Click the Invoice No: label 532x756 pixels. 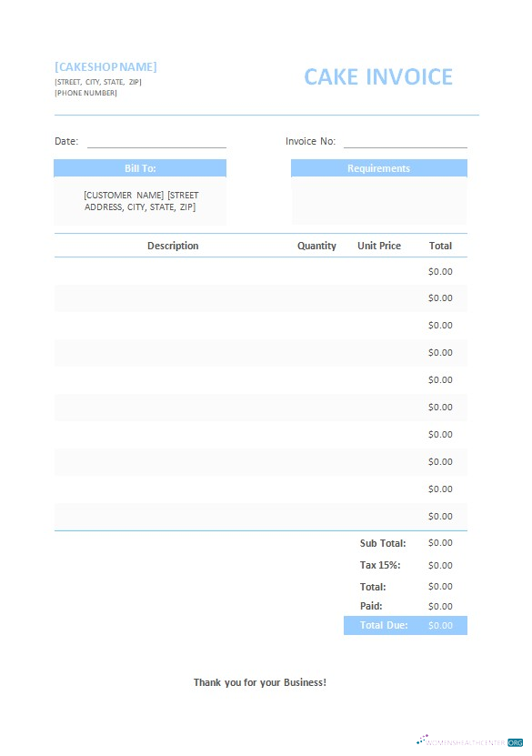click(310, 141)
